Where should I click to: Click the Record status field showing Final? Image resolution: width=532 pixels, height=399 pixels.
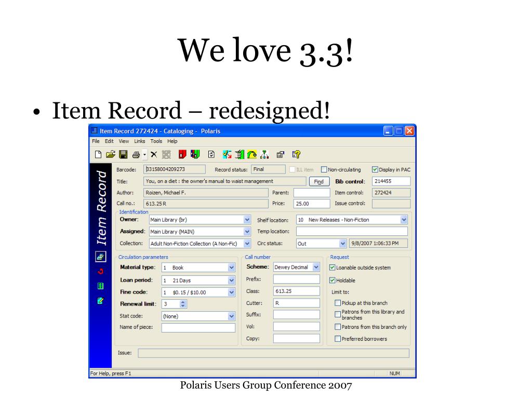coord(268,169)
